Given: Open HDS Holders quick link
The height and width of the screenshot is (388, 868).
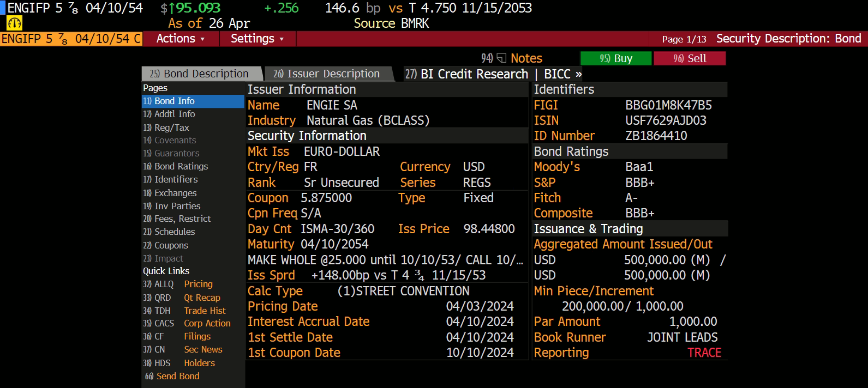Looking at the screenshot, I should (179, 363).
